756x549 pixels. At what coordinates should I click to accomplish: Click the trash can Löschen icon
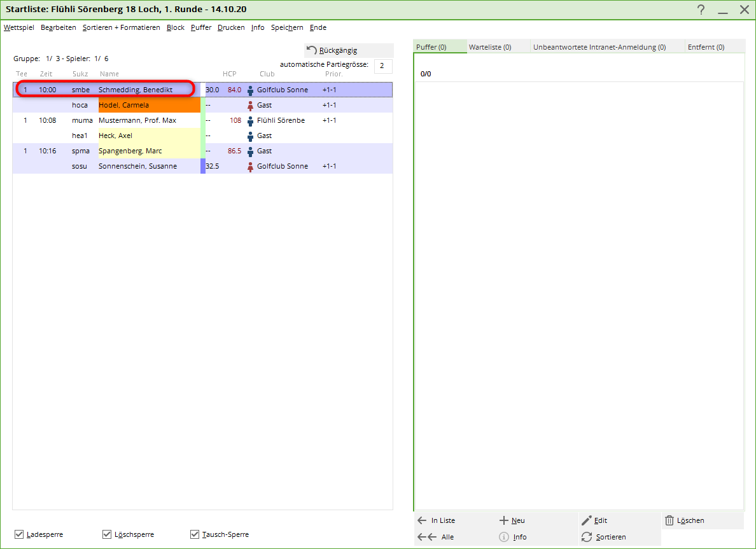point(669,520)
